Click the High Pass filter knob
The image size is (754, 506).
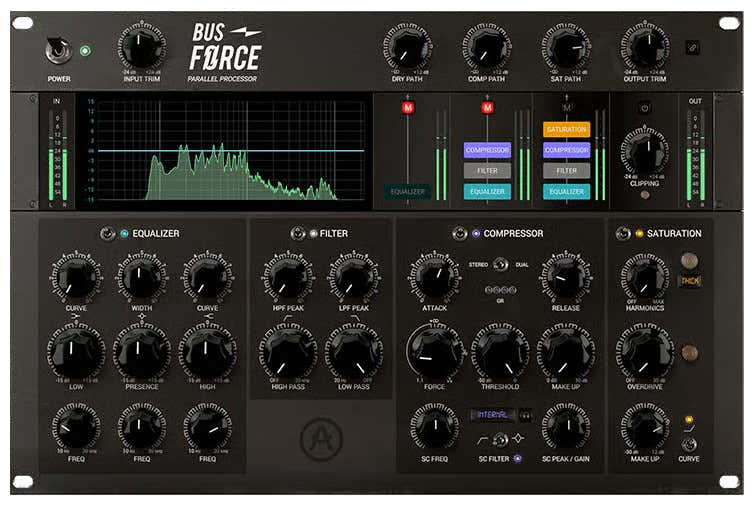288,353
